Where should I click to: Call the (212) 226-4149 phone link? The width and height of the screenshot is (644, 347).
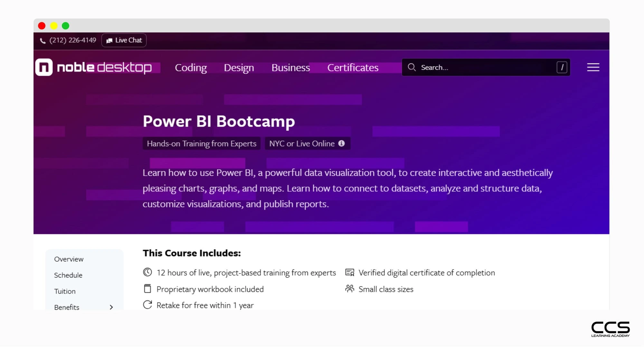[x=73, y=40]
